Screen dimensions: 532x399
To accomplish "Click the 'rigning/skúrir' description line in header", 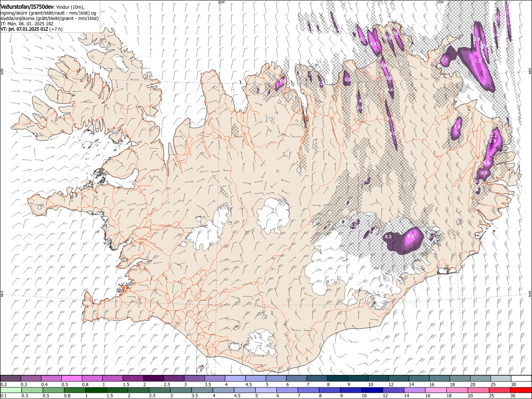I will 48,13.
